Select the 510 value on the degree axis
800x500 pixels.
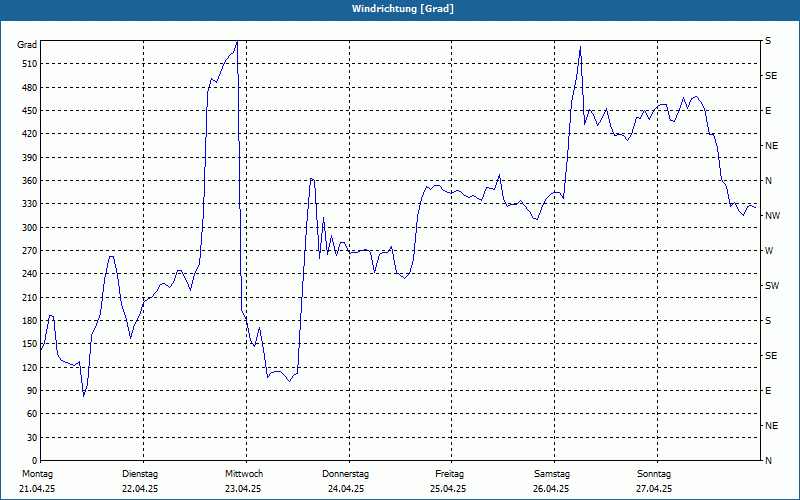pyautogui.click(x=30, y=64)
